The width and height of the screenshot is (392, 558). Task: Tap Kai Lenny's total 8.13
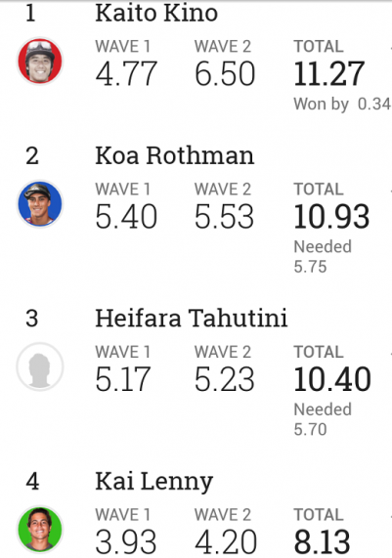322,541
